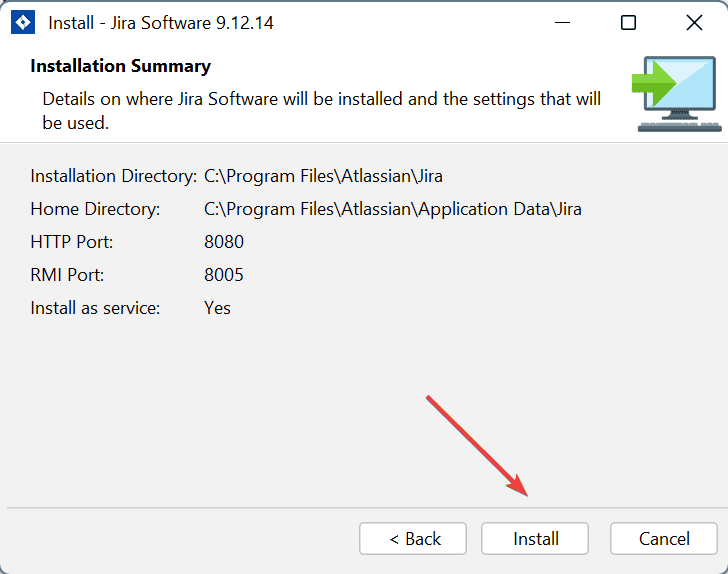Minimize the installer window
Image resolution: width=728 pixels, height=574 pixels.
coord(562,23)
